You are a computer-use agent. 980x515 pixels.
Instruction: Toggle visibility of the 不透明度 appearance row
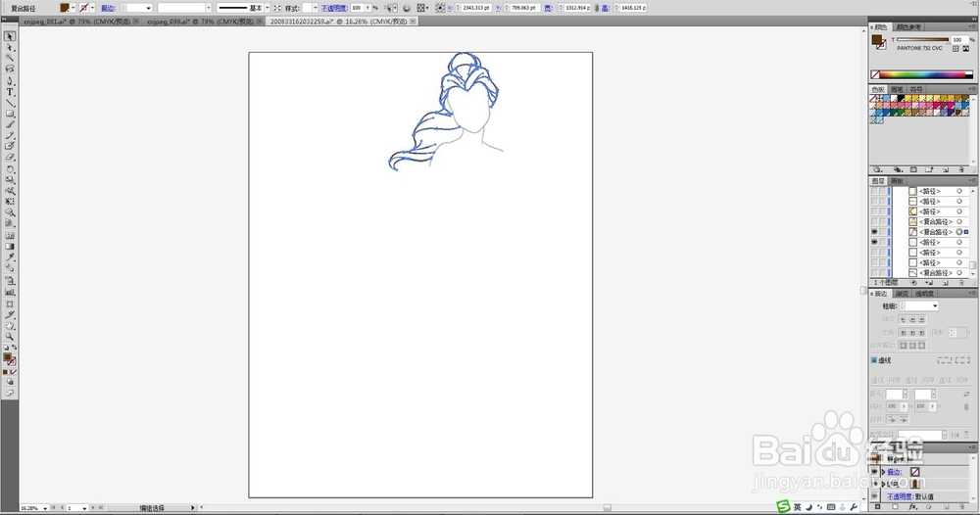(874, 496)
